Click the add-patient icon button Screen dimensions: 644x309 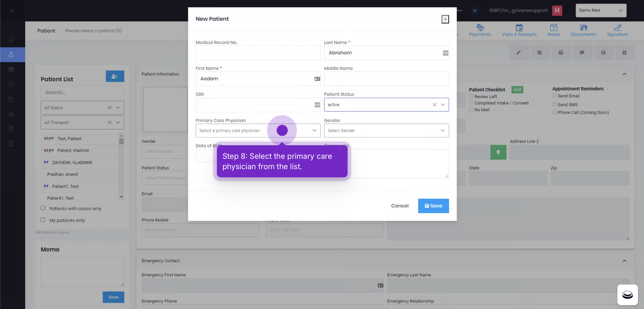(115, 76)
